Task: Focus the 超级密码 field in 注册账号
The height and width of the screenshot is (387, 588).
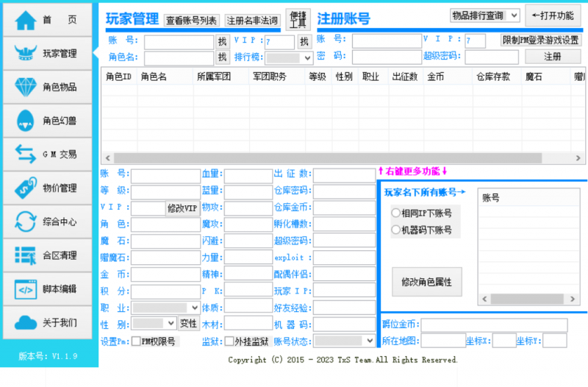Action: 492,57
